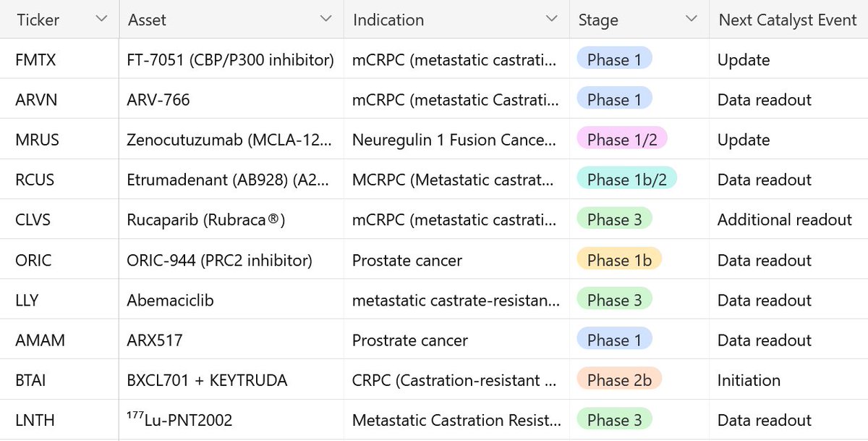Select the LNTH ticker cell

click(59, 420)
